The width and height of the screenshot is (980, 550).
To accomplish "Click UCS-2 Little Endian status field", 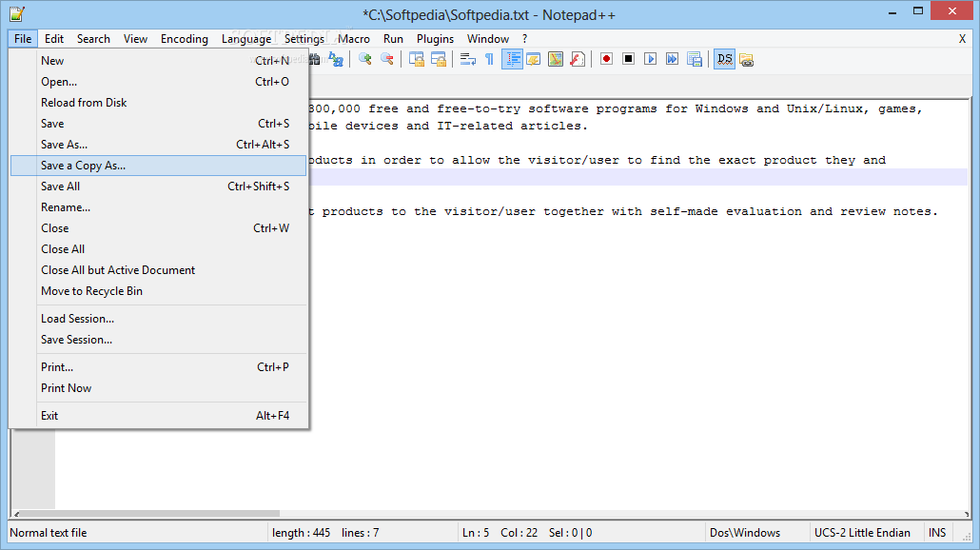I will [862, 533].
